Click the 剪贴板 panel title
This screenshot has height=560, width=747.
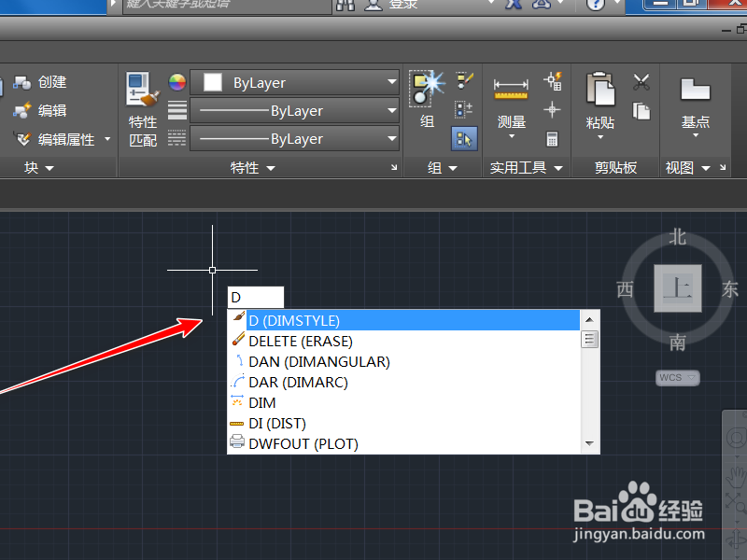click(x=615, y=168)
